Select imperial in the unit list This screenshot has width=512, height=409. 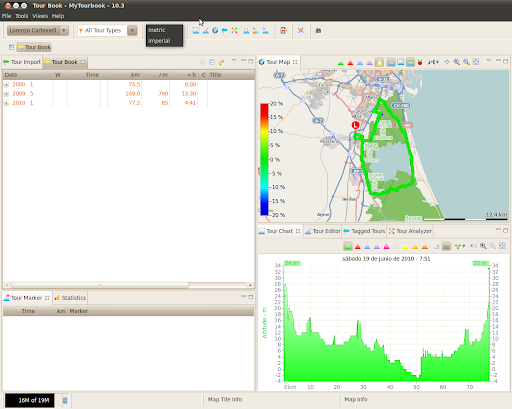164,41
